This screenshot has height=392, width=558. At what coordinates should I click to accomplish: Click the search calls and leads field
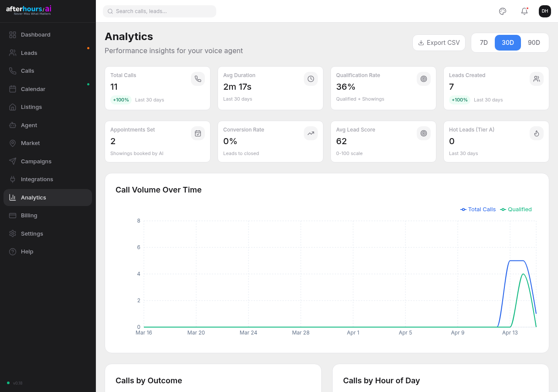coord(159,11)
